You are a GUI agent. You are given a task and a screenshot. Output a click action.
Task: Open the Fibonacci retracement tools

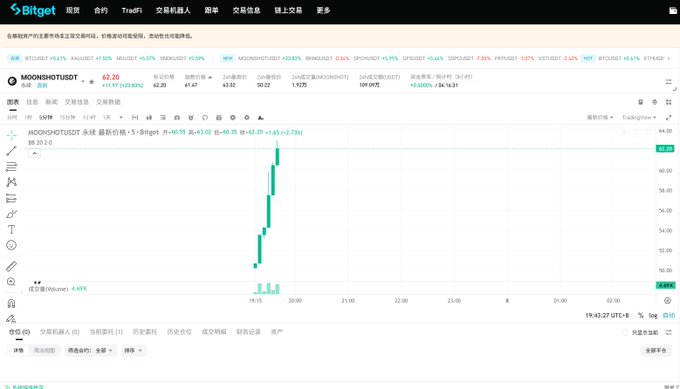11,167
